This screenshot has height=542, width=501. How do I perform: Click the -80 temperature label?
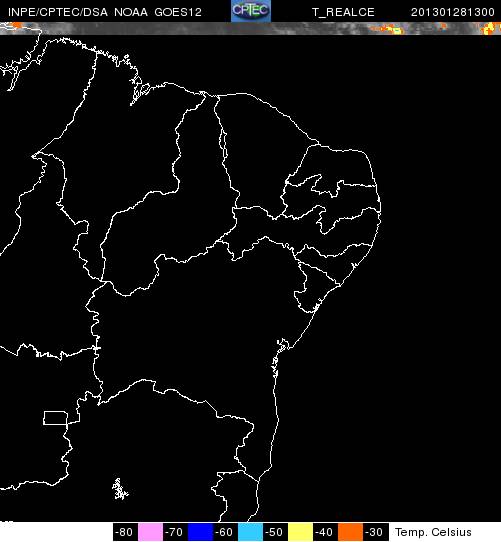[x=124, y=532]
